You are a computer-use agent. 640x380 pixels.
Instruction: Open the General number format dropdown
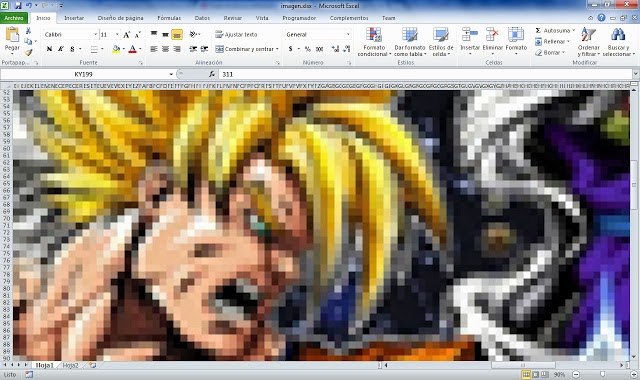348,35
